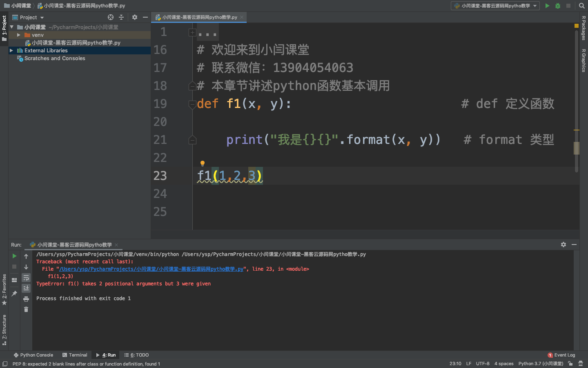Viewport: 588px width, 368px height.
Task: Open Project panel settings gear
Action: tap(135, 17)
